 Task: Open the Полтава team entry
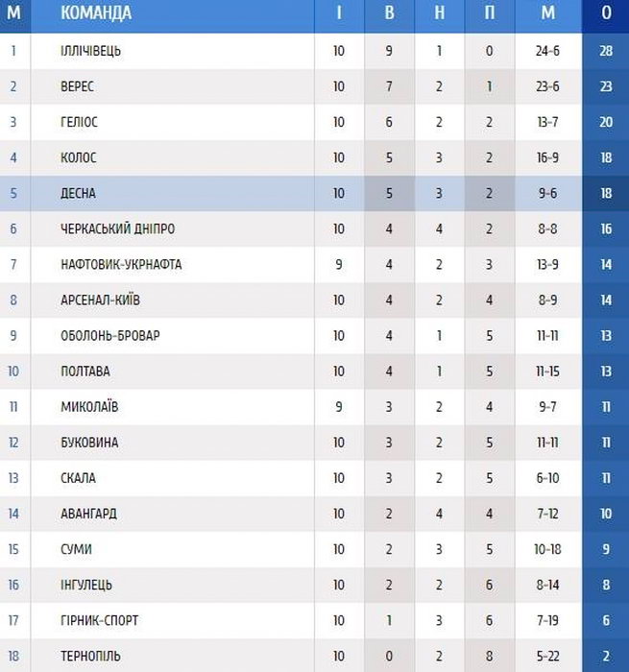(85, 371)
